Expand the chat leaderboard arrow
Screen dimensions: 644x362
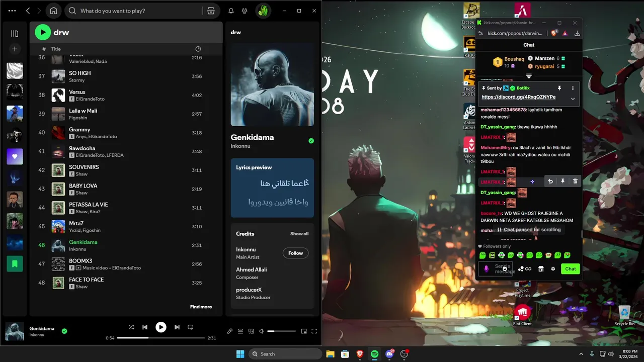[529, 76]
